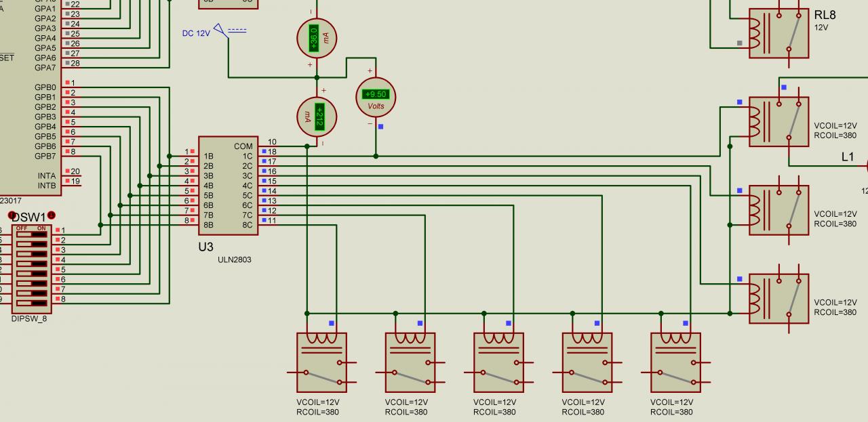Select the mA ammeter showing +212
Screen dimensions: 868x422
pyautogui.click(x=317, y=116)
